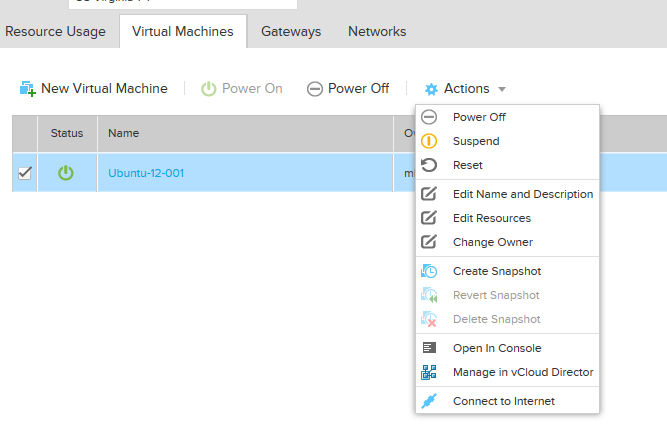Image resolution: width=667 pixels, height=429 pixels.
Task: Switch to the Resource Usage tab
Action: point(55,31)
